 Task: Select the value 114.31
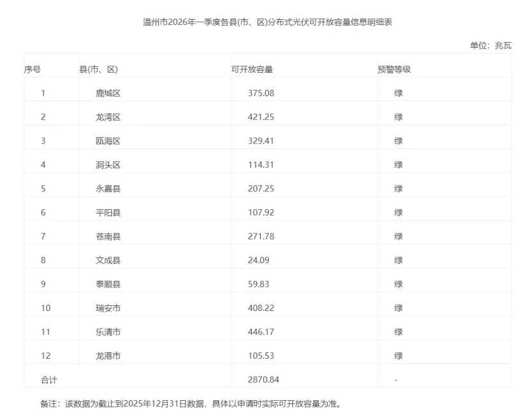click(x=261, y=164)
